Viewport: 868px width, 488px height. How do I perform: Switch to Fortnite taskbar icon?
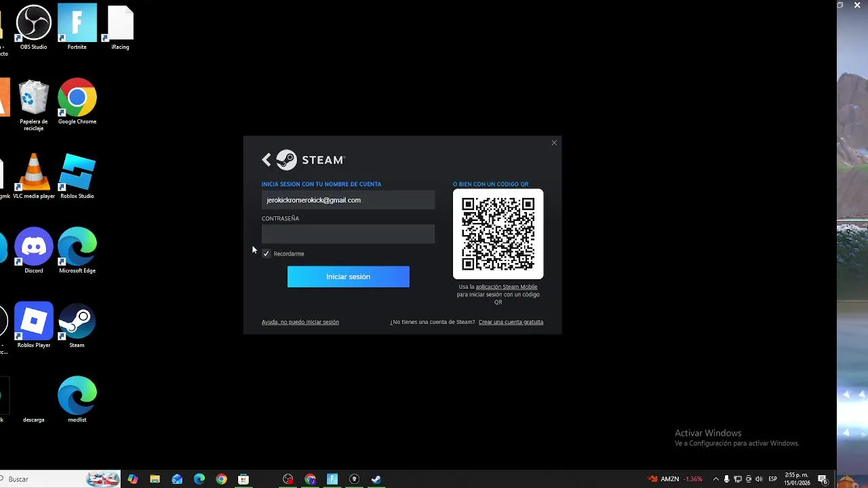click(x=332, y=479)
